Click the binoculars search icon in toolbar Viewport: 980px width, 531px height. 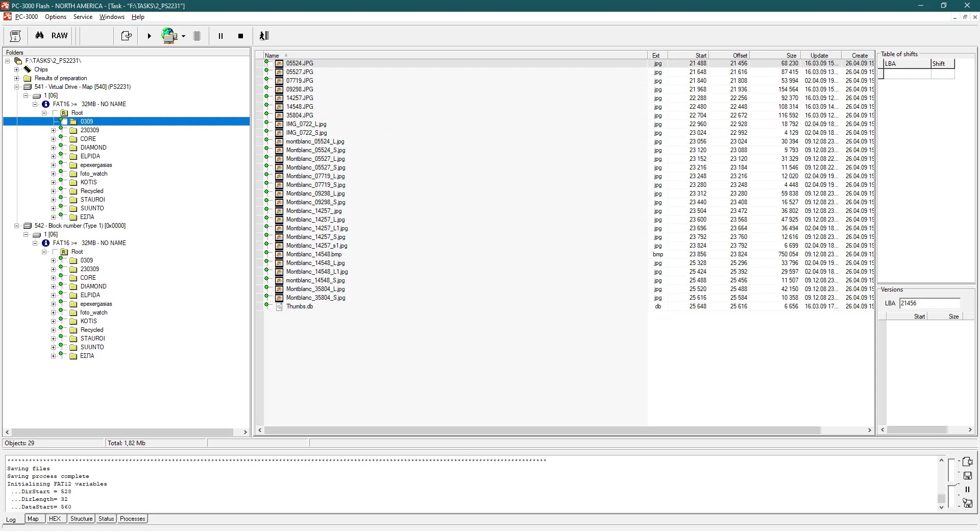pyautogui.click(x=39, y=36)
